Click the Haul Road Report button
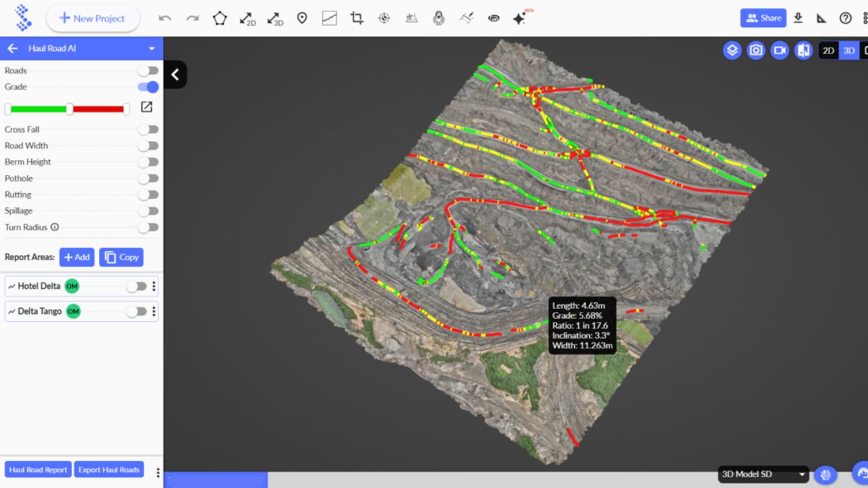Viewport: 868px width, 488px height. click(x=38, y=470)
